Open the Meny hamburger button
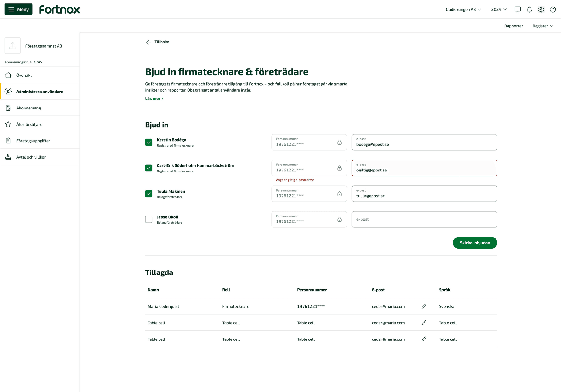The height and width of the screenshot is (392, 561). pyautogui.click(x=19, y=9)
